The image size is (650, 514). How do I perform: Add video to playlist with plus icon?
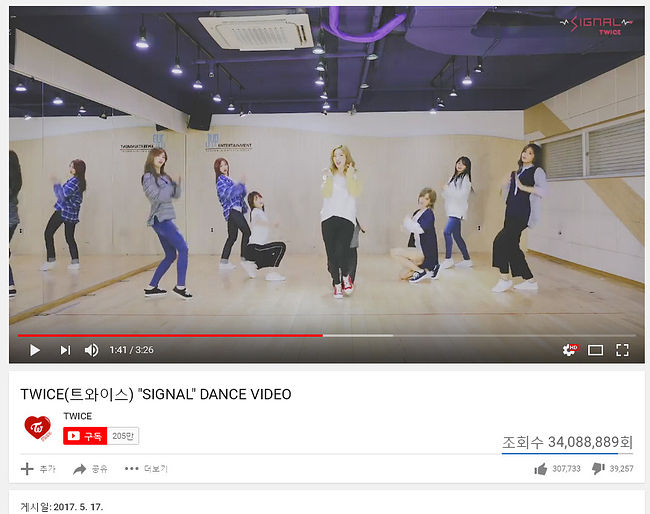click(x=38, y=469)
